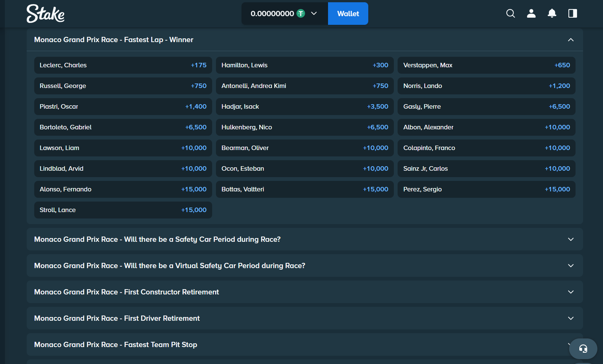Pick Antonelli, Andrea Kimi odds
Image resolution: width=603 pixels, height=364 pixels.
tap(305, 86)
